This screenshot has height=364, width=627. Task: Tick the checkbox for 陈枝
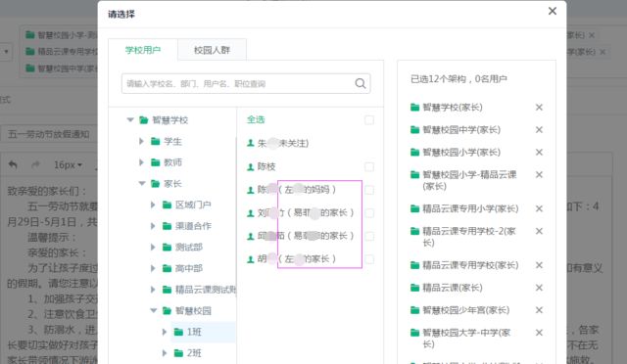[369, 166]
